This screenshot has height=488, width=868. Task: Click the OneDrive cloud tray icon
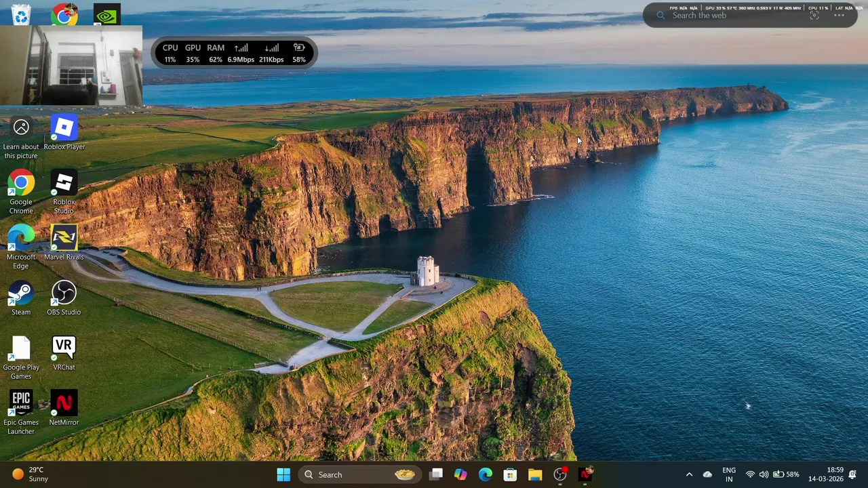coord(707,474)
